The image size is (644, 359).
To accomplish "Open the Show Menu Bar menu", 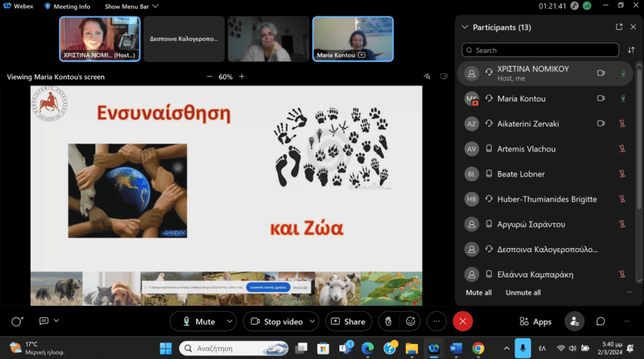I will 132,7.
